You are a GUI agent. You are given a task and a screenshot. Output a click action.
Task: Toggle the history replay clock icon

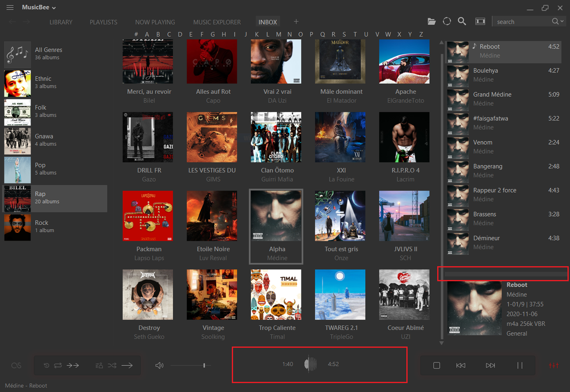point(46,366)
